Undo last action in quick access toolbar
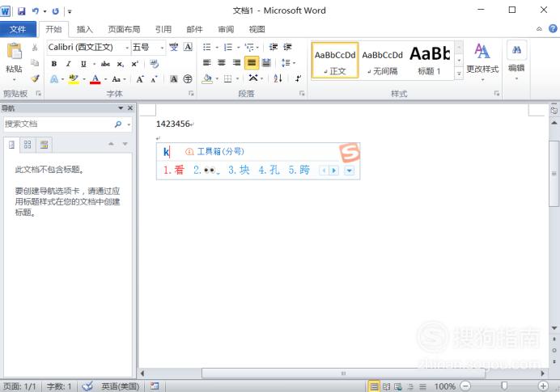The width and height of the screenshot is (560, 392). click(35, 11)
